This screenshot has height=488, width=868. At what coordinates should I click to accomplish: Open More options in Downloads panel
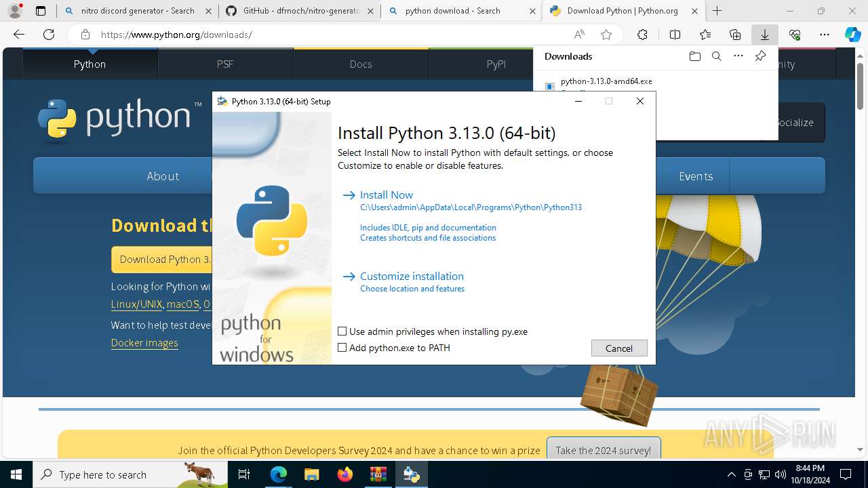pos(738,56)
